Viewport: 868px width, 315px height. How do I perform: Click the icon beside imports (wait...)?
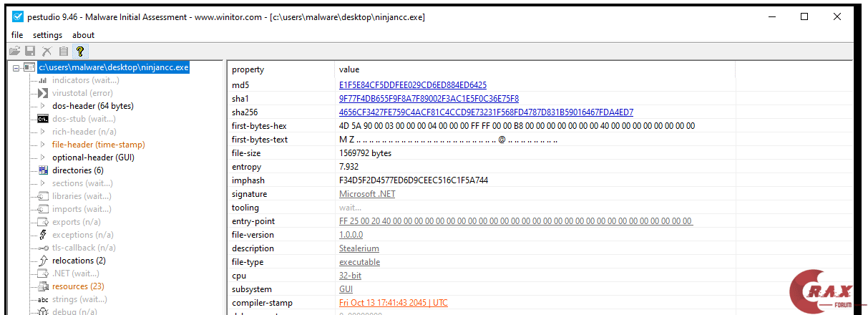(x=43, y=209)
